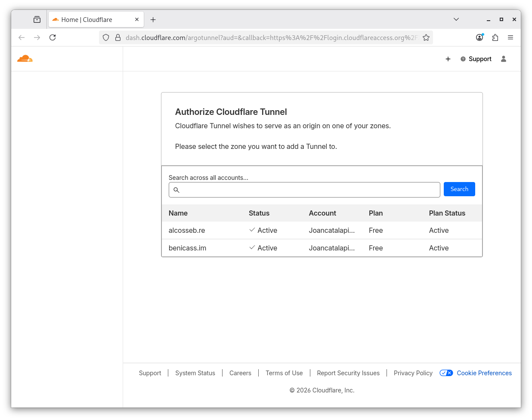
Task: Click the site padlock security icon
Action: click(x=118, y=37)
